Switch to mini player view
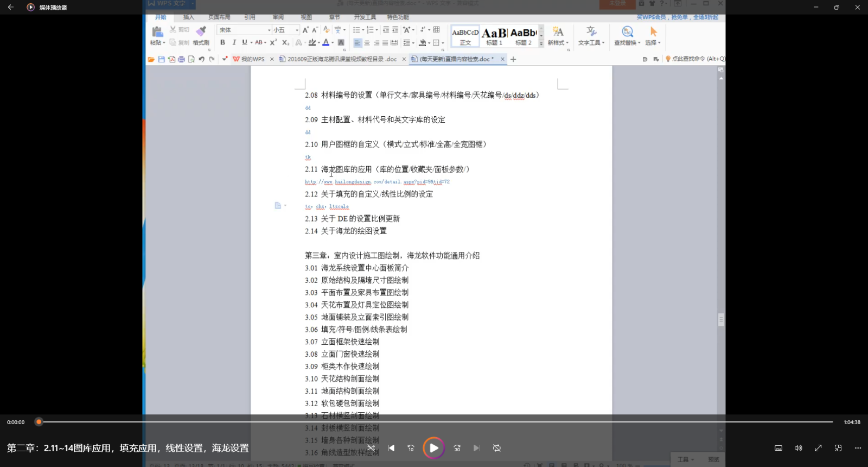 coord(838,448)
